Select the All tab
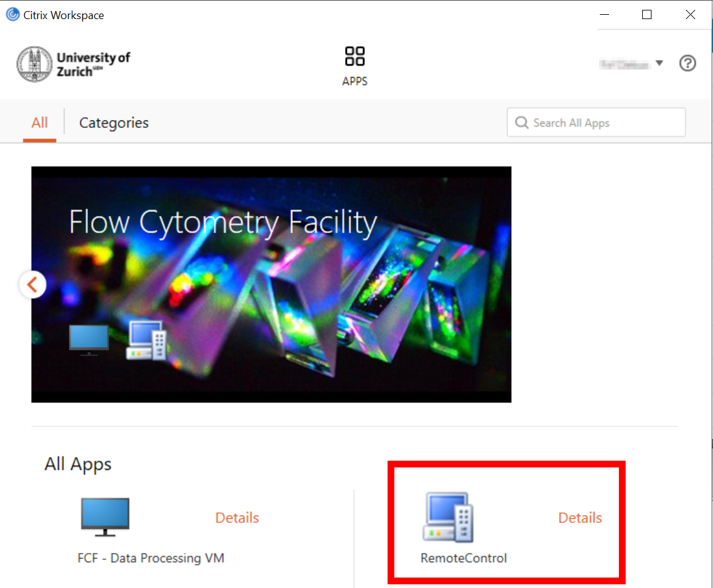Image resolution: width=713 pixels, height=588 pixels. pos(39,123)
